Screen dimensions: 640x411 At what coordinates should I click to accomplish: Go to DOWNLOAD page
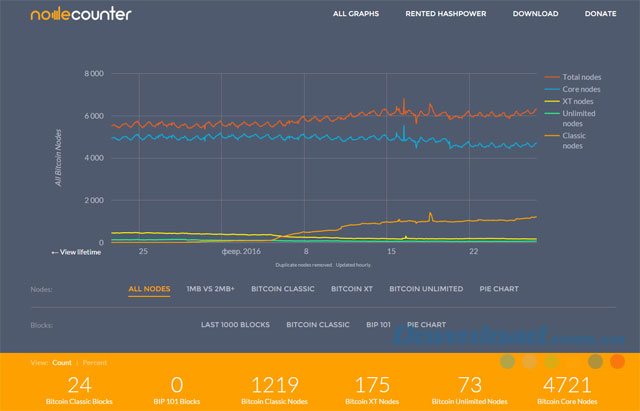tap(536, 14)
